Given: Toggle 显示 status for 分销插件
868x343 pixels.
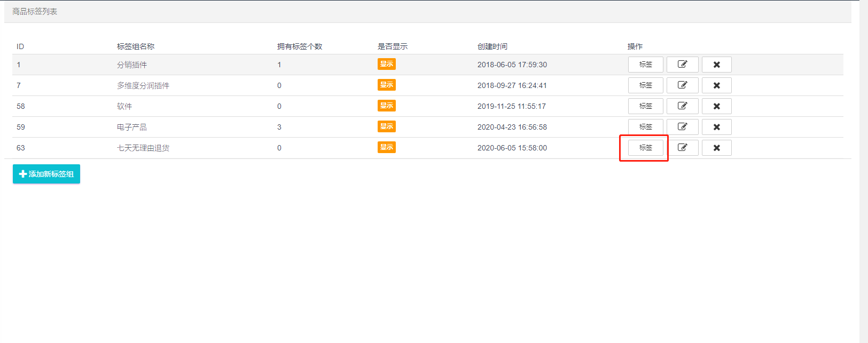Looking at the screenshot, I should pos(387,64).
